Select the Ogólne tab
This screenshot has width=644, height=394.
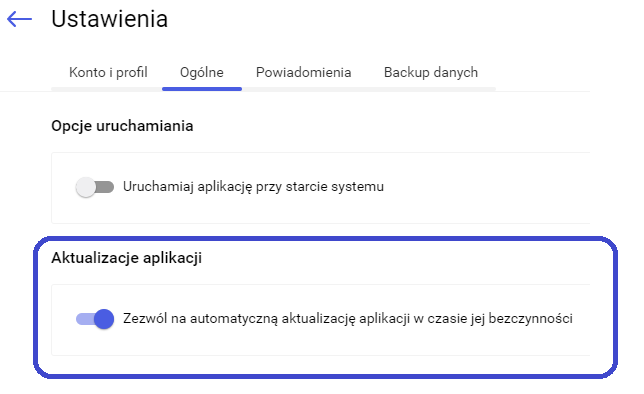coord(202,72)
